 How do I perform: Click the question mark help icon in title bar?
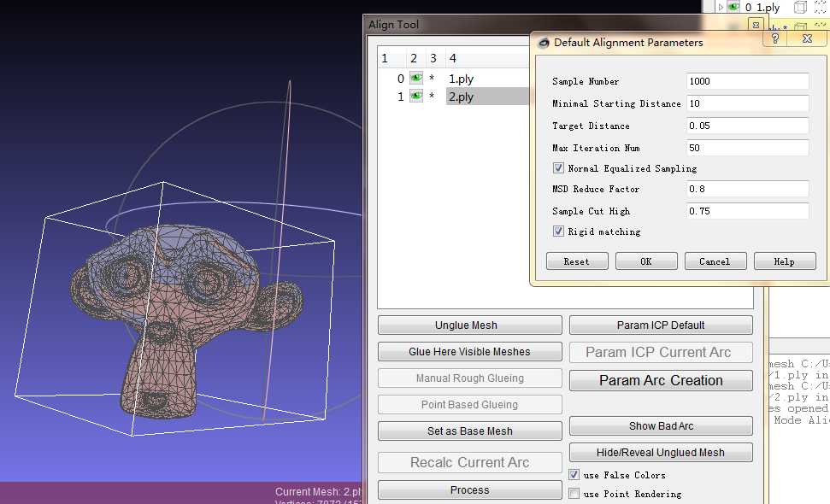pos(775,38)
